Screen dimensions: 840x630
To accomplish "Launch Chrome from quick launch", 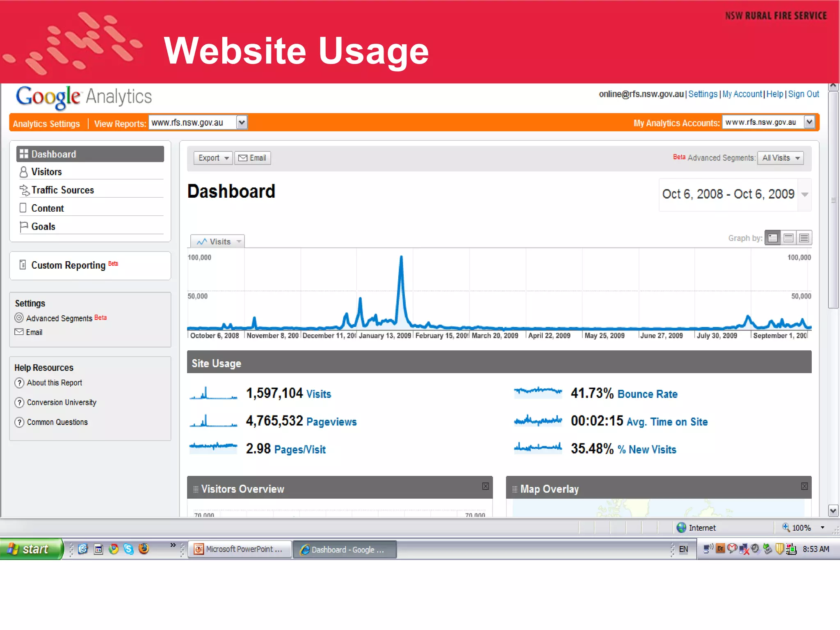I will pyautogui.click(x=114, y=549).
